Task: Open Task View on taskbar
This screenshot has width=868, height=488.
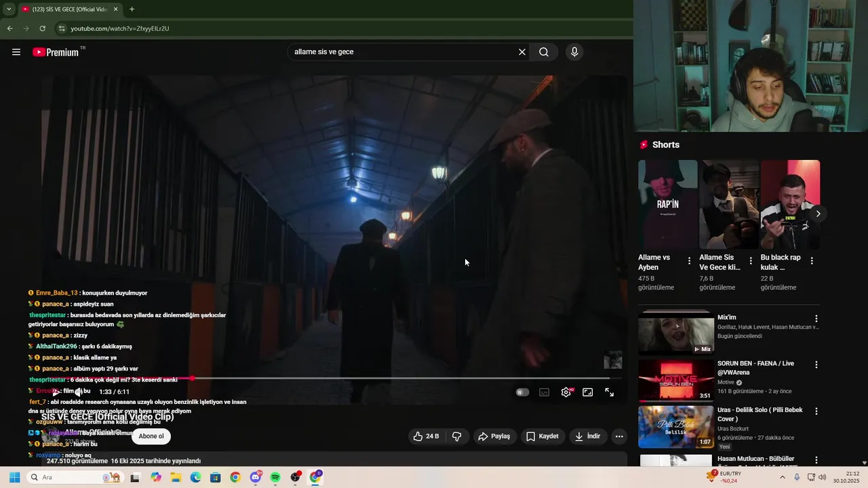Action: 135,477
